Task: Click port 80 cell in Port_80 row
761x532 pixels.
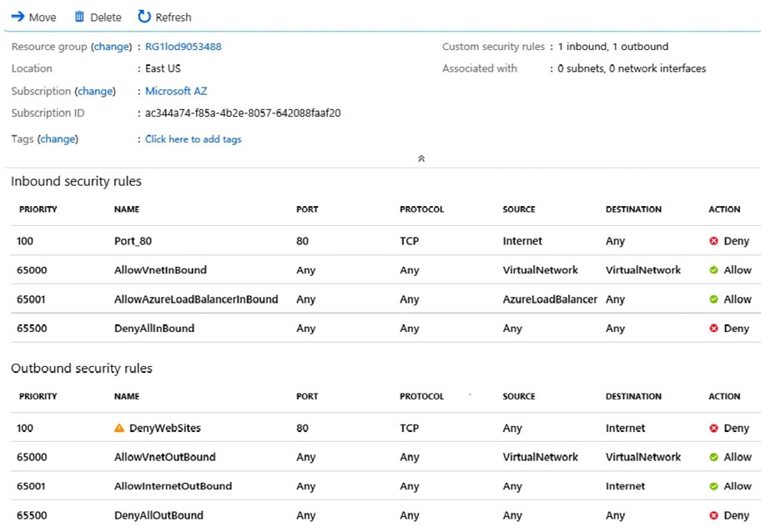Action: tap(302, 241)
